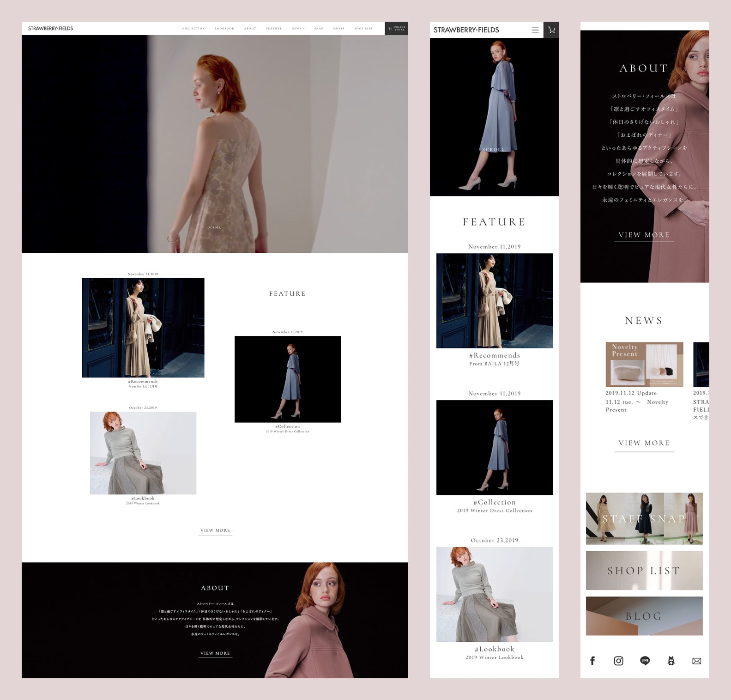
Task: Open the mobile hamburger menu
Action: (x=535, y=30)
